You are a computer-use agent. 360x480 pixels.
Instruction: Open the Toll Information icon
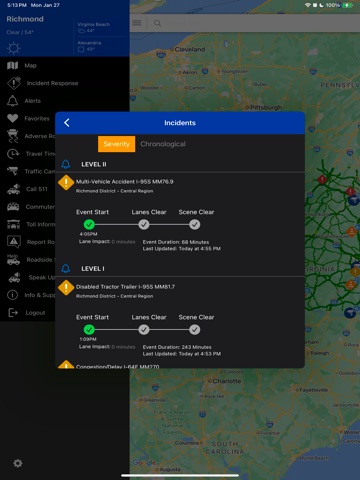tap(13, 224)
